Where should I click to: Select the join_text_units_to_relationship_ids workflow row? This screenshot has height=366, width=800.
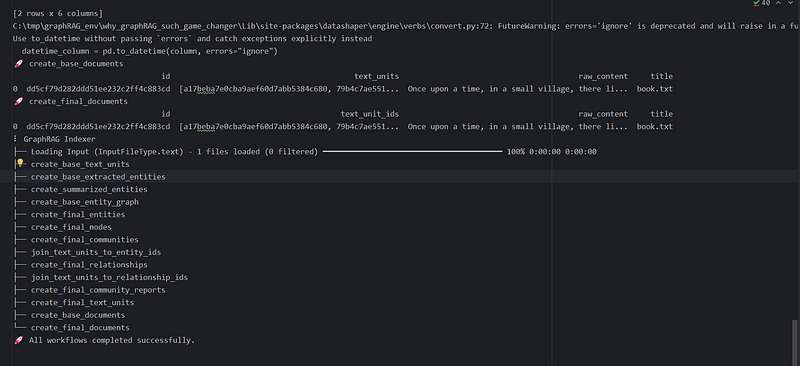pyautogui.click(x=109, y=278)
